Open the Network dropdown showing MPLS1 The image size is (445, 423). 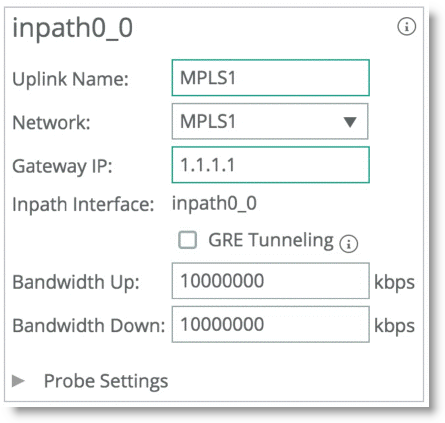[x=270, y=121]
